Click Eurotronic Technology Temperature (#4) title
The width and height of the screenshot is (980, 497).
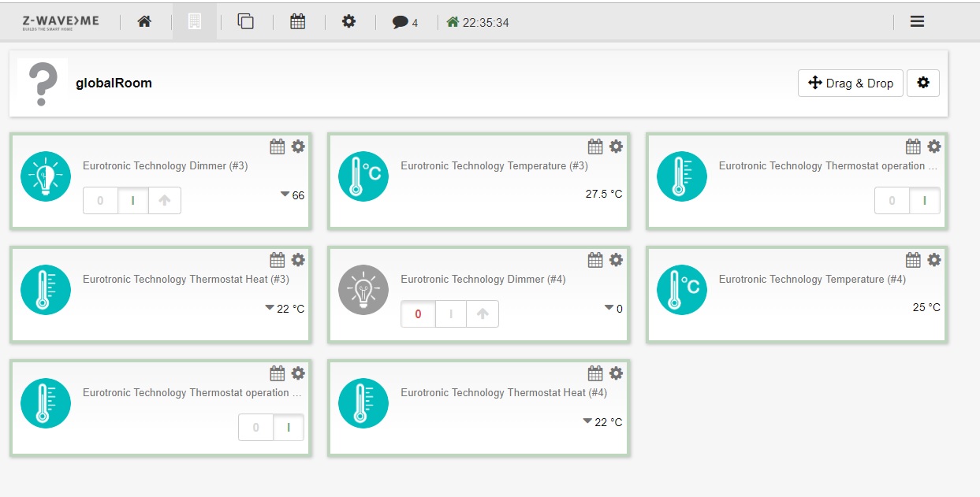(x=813, y=280)
